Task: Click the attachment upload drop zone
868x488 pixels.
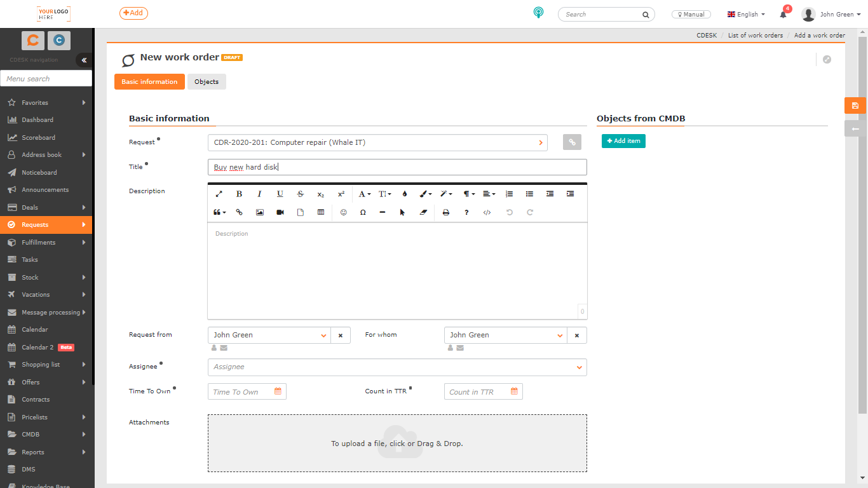Action: pos(397,443)
